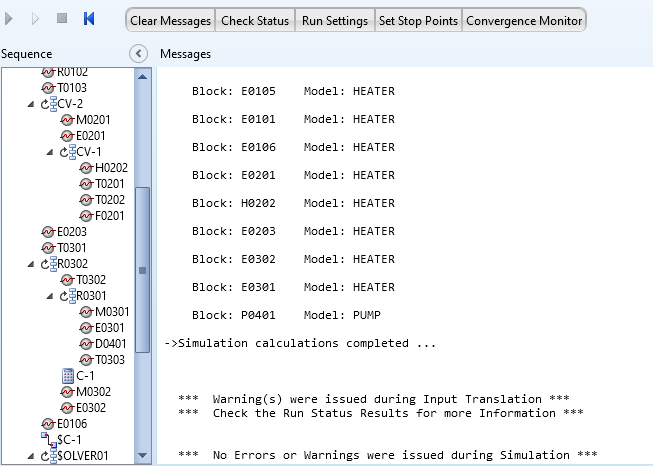Collapse the R0301 nested node
This screenshot has width=653, height=466.
50,296
